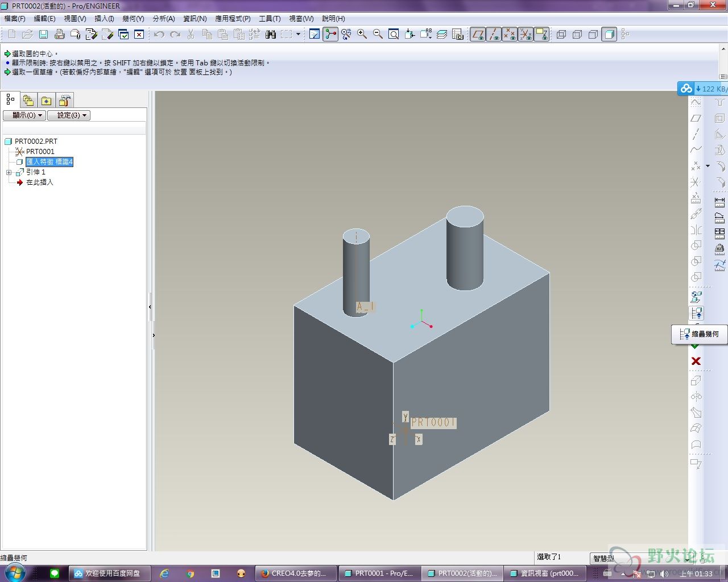Click the Refit view icon
Screen dimensions: 728x582
click(394, 35)
